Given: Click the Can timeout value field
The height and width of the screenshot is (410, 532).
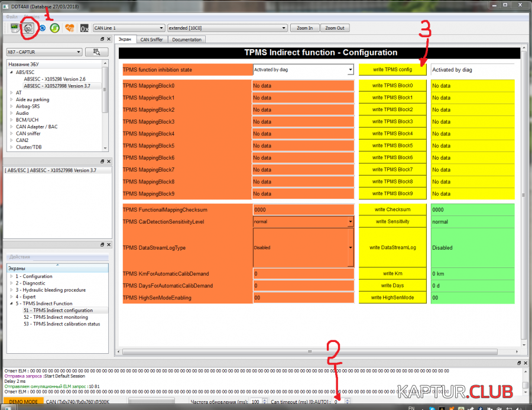Looking at the screenshot, I should pos(337,402).
